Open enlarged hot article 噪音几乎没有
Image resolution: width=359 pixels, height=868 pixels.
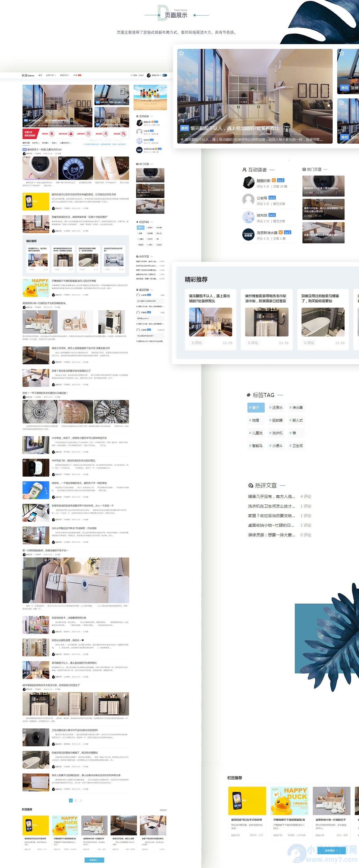tap(323, 209)
